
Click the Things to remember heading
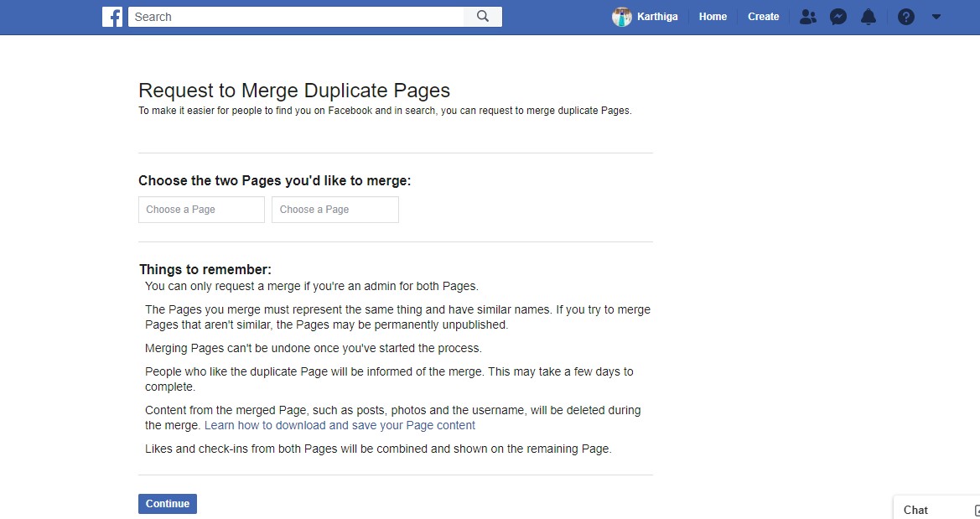point(205,269)
